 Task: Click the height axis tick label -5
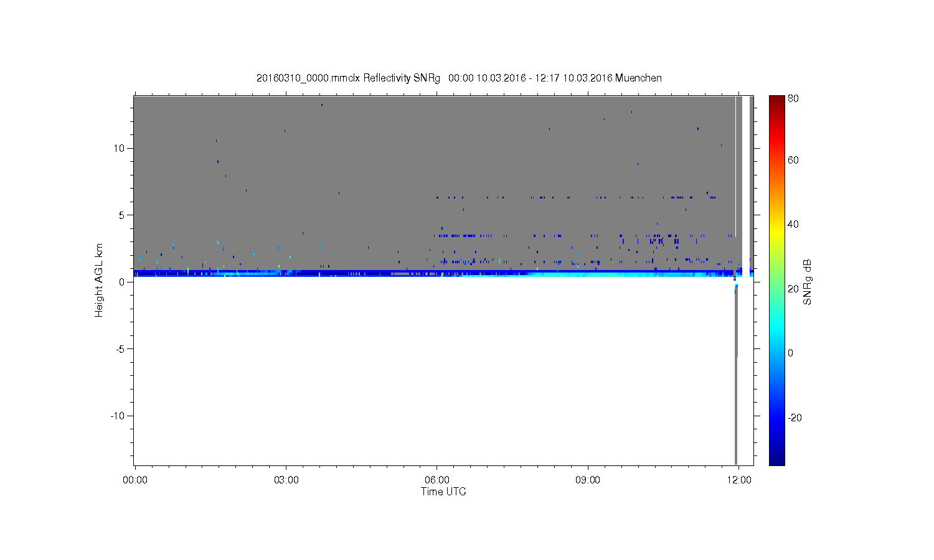click(x=121, y=349)
